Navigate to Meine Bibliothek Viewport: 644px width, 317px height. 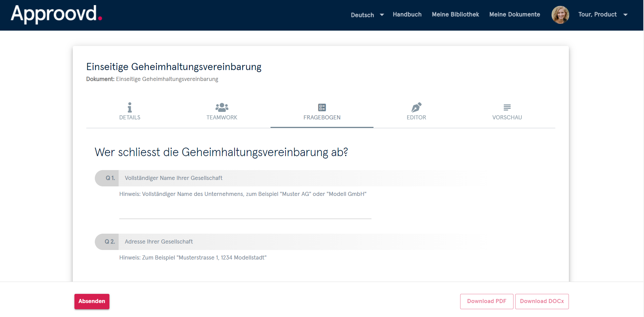[455, 14]
